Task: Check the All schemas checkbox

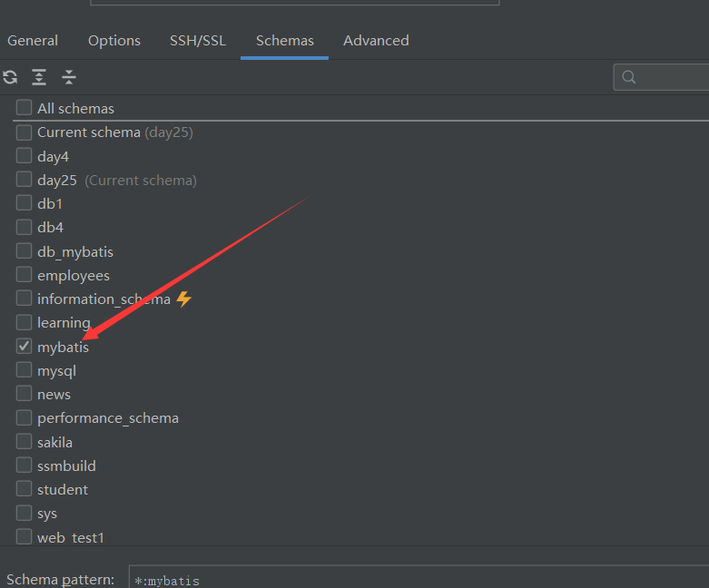Action: (24, 108)
